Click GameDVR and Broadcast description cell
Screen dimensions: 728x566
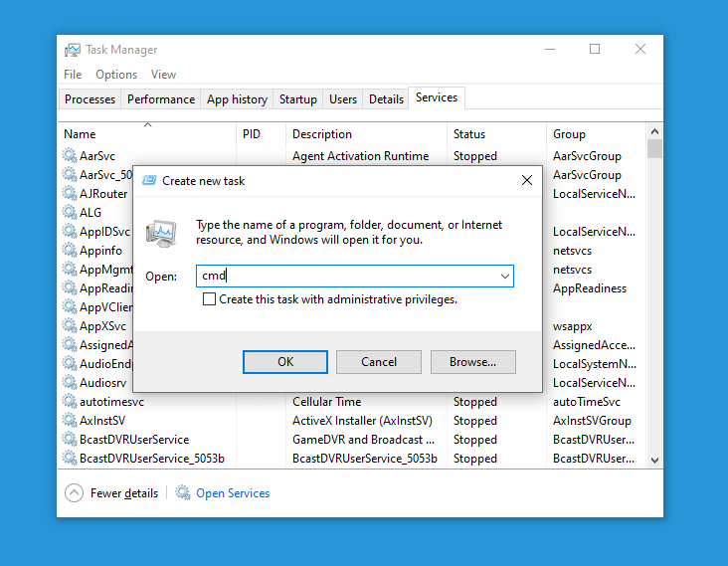point(363,440)
